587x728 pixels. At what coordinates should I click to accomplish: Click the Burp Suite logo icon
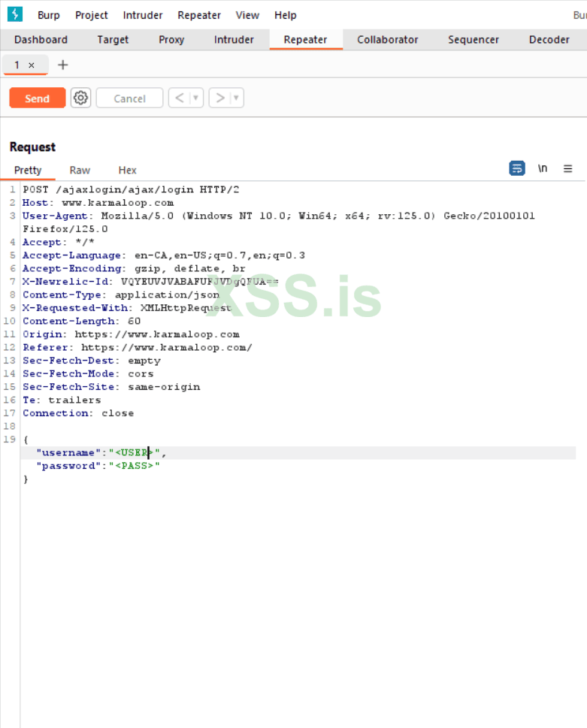(x=15, y=14)
